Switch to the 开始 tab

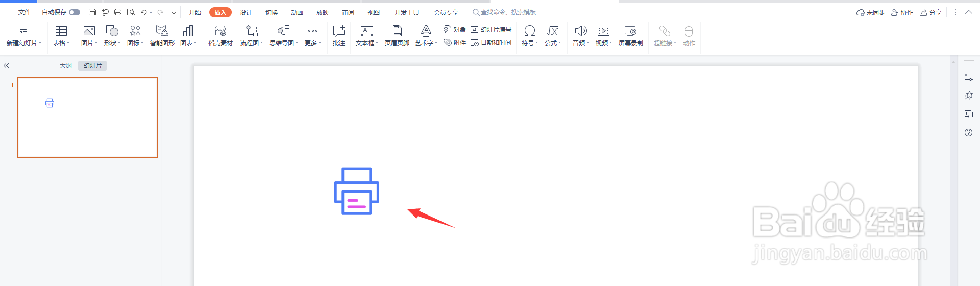click(x=195, y=12)
